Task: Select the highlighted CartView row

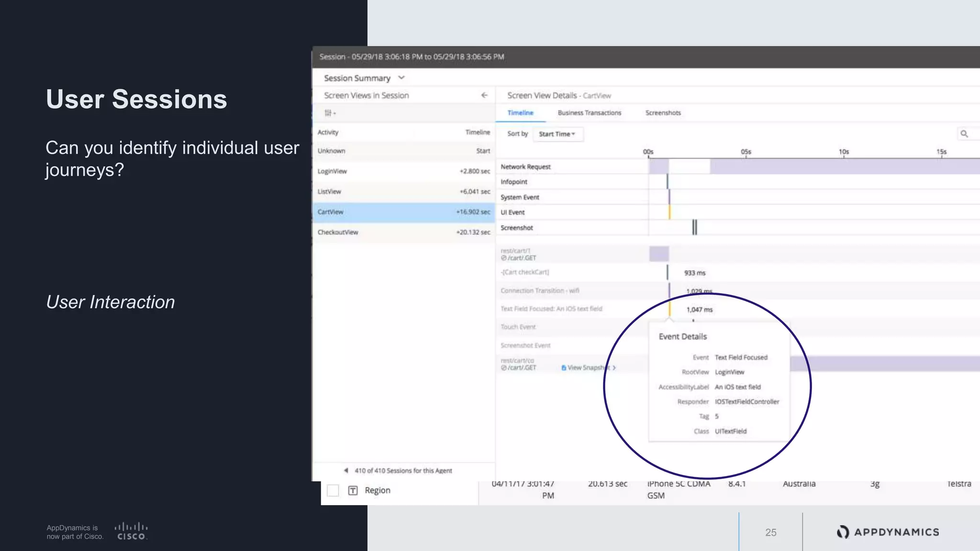Action: (x=404, y=212)
